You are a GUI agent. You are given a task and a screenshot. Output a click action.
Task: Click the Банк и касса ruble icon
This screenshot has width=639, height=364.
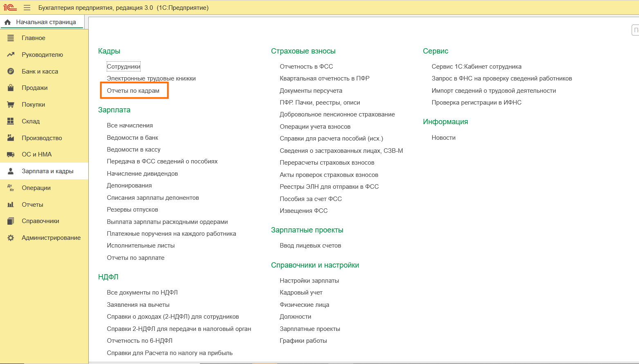click(x=11, y=71)
